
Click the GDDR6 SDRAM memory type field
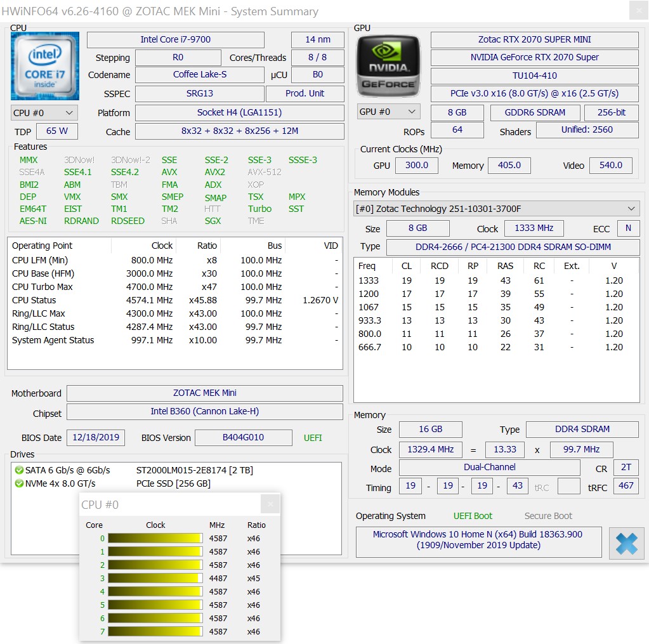pyautogui.click(x=535, y=112)
